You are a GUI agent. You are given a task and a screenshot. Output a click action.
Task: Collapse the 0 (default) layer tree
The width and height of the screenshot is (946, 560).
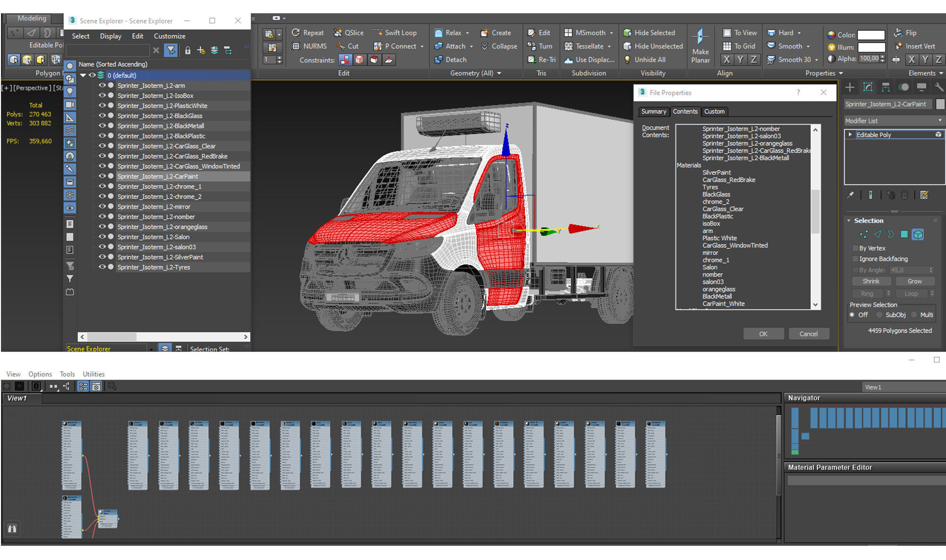point(83,75)
